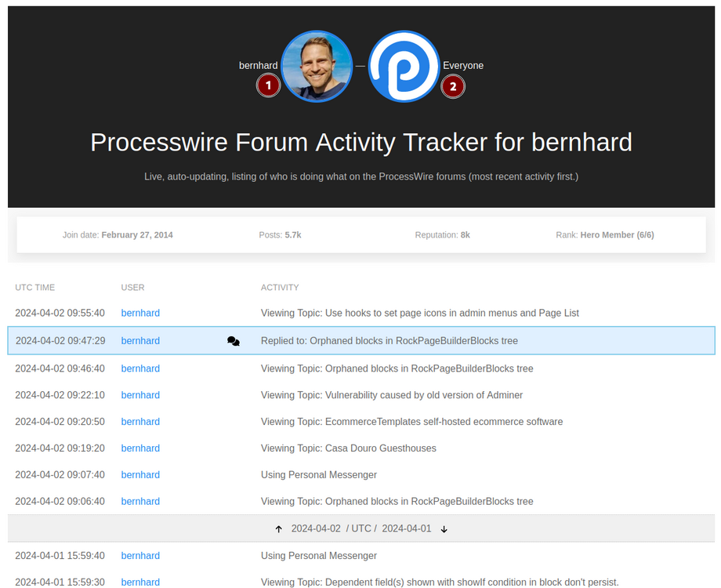Click the bernhard username link on the 09:55:40 row

139,313
